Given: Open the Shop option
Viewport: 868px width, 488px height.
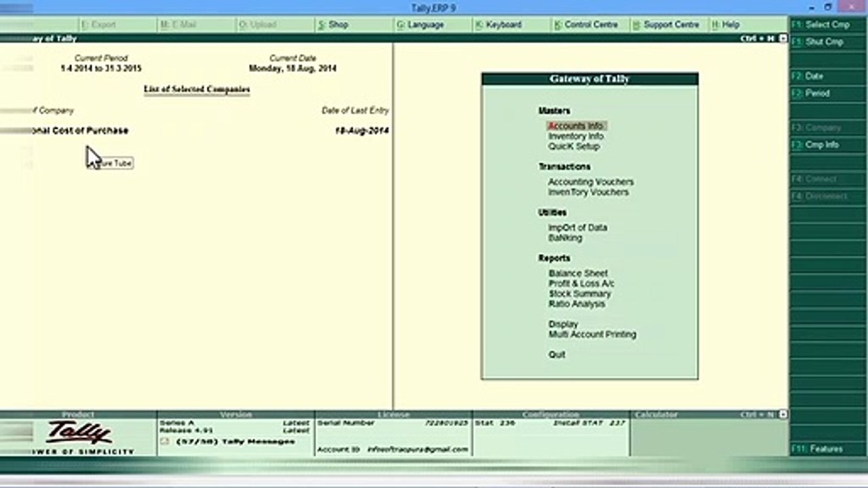Looking at the screenshot, I should (x=353, y=24).
